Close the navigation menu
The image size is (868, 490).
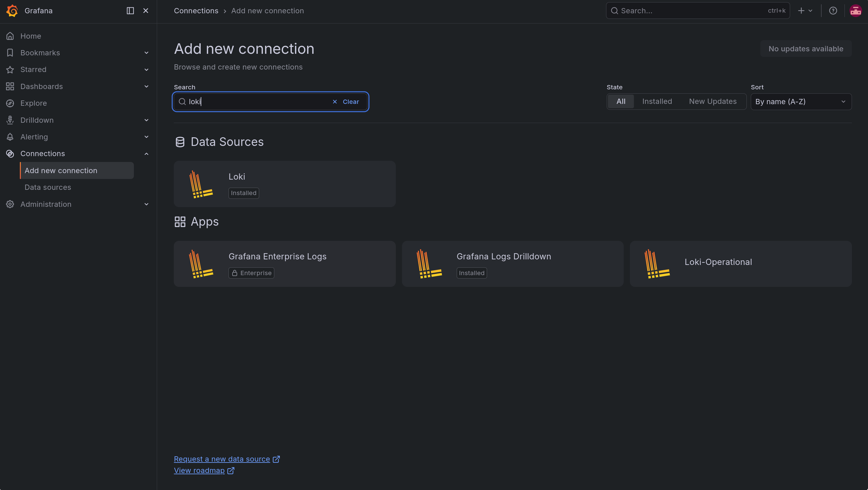pos(146,11)
